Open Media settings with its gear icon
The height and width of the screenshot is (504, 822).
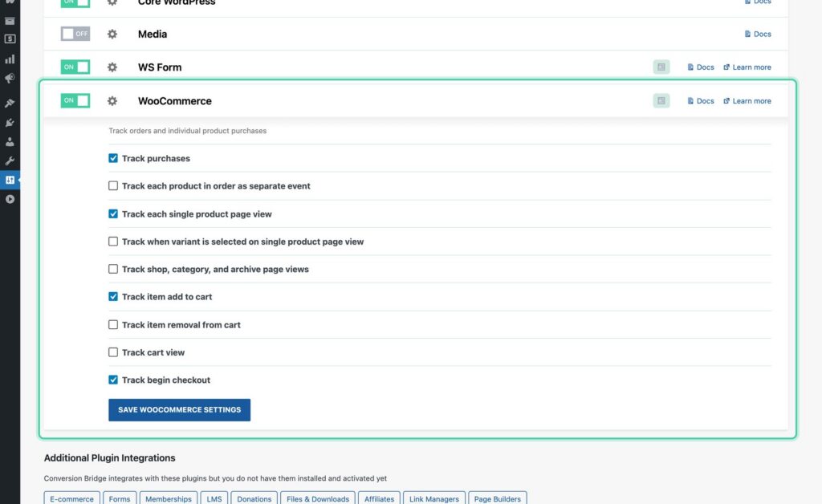click(x=112, y=34)
